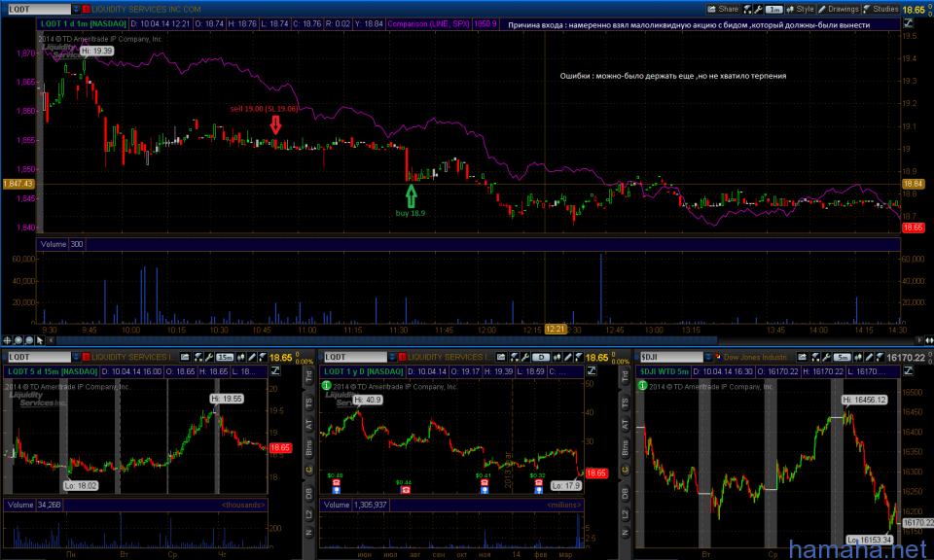934x560 pixels.
Task: Select the pan crosshair tool below top chart
Action: coord(7,340)
